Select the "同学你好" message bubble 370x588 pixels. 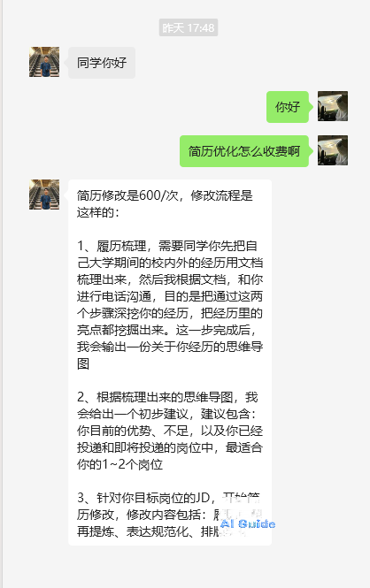[102, 63]
